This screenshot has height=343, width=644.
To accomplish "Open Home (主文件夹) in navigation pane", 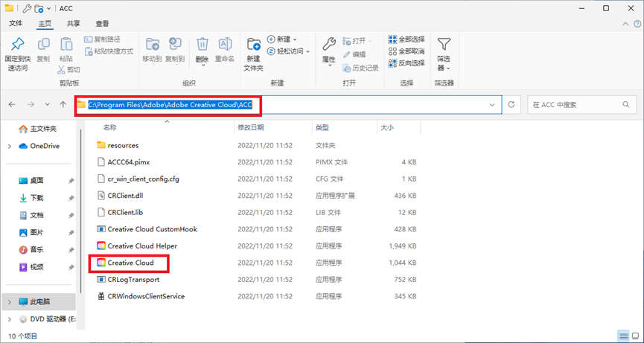I will 38,129.
